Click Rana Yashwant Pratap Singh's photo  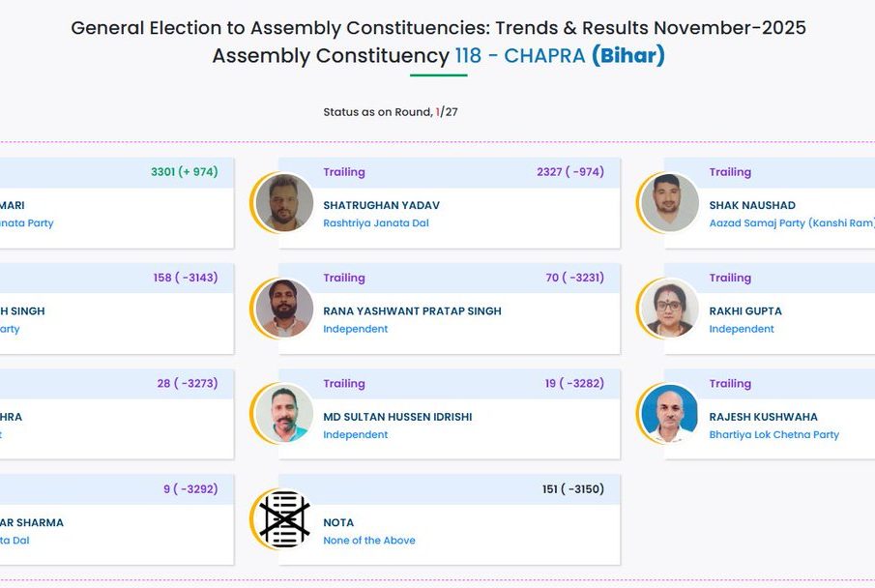[x=284, y=308]
